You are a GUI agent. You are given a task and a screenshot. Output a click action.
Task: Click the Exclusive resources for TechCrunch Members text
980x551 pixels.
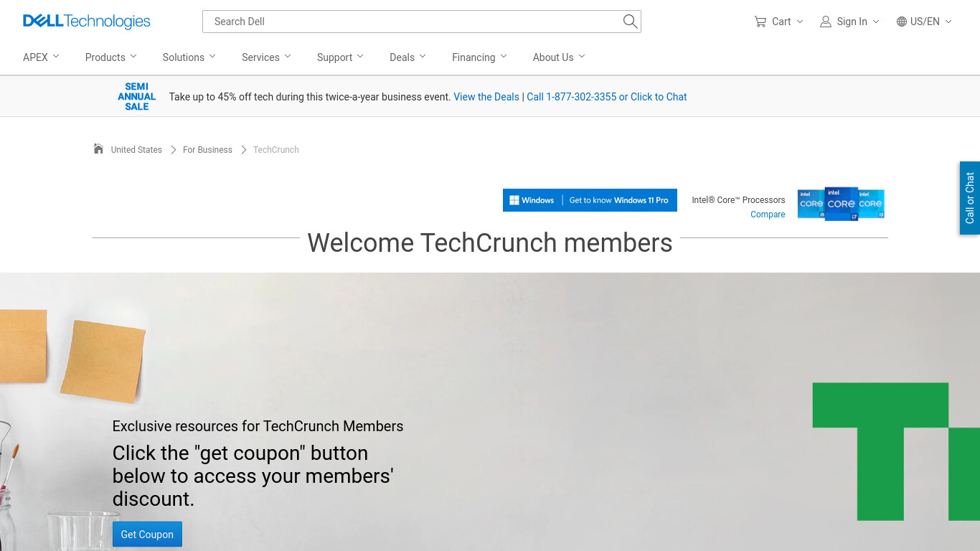pyautogui.click(x=258, y=426)
